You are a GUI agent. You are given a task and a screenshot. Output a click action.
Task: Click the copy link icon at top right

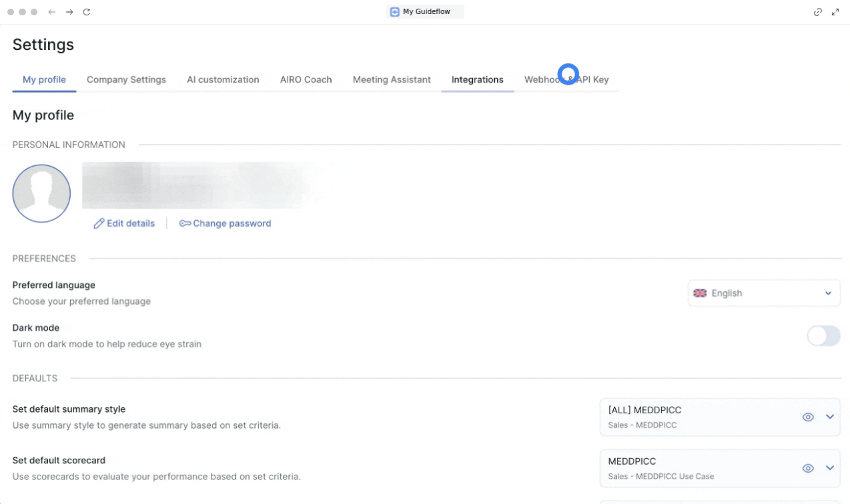click(x=818, y=12)
